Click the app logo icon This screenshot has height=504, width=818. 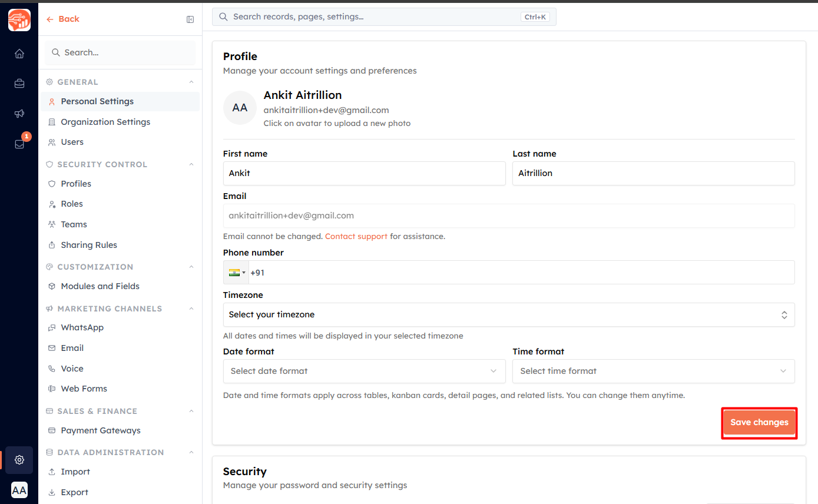point(19,20)
